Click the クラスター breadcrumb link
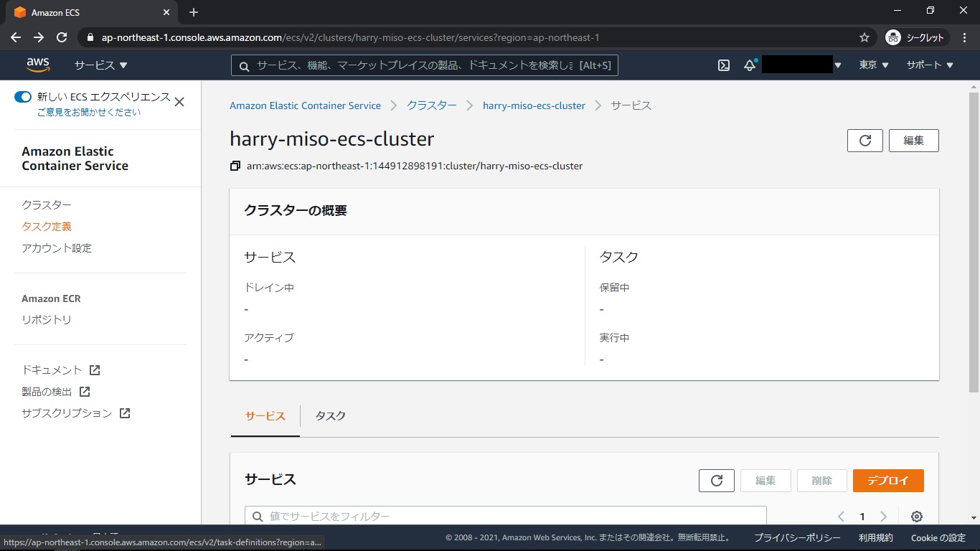Image resolution: width=980 pixels, height=551 pixels. click(x=431, y=105)
